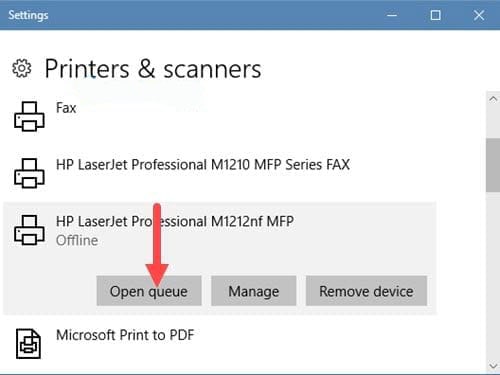Image resolution: width=500 pixels, height=375 pixels.
Task: Select HP LaserJet Professional M1212nf MFP entry
Action: pyautogui.click(x=220, y=230)
